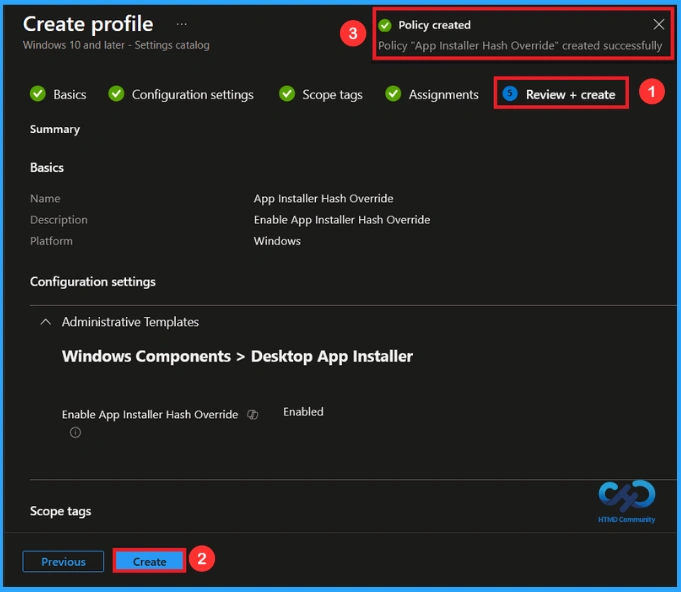Click the green success icon in notification

point(384,25)
